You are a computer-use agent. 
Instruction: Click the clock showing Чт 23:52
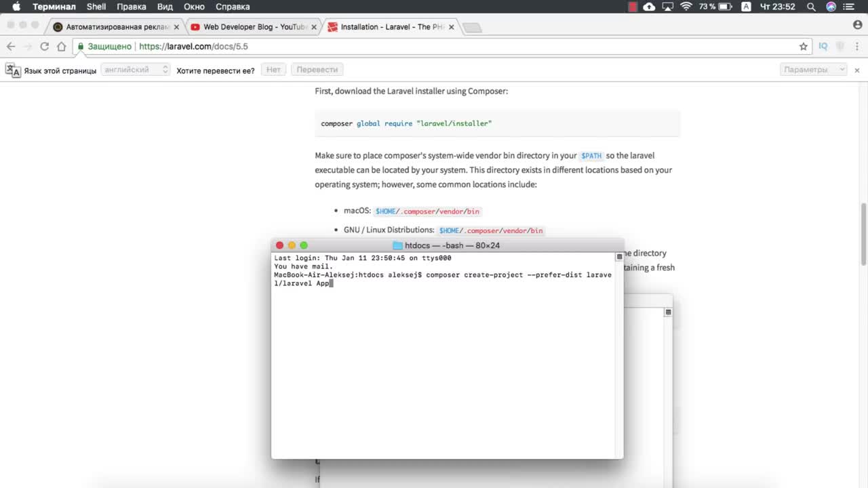coord(778,7)
